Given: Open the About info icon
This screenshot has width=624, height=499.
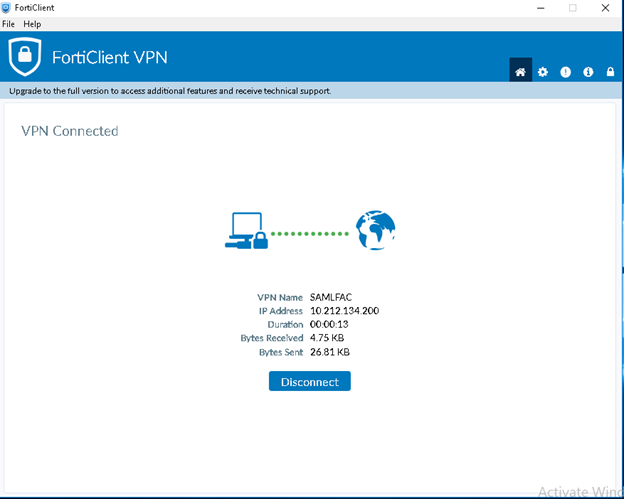Looking at the screenshot, I should [588, 72].
